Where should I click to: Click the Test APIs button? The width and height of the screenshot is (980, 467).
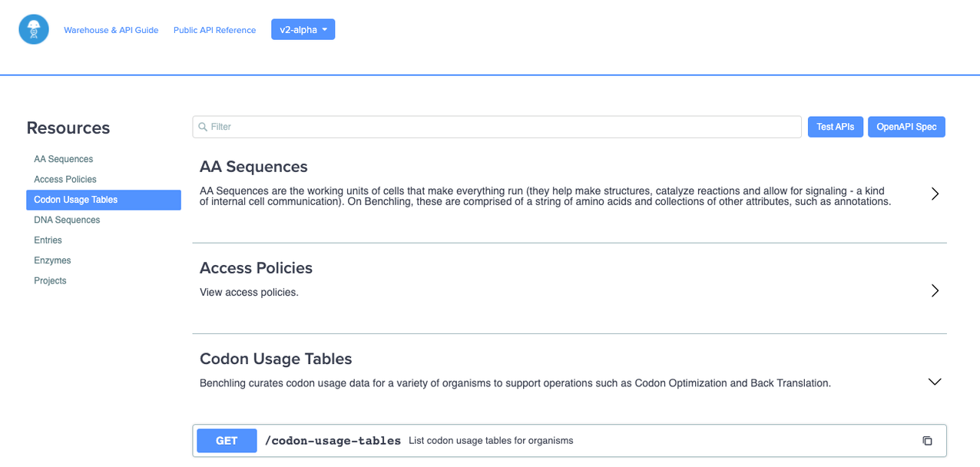(x=836, y=127)
